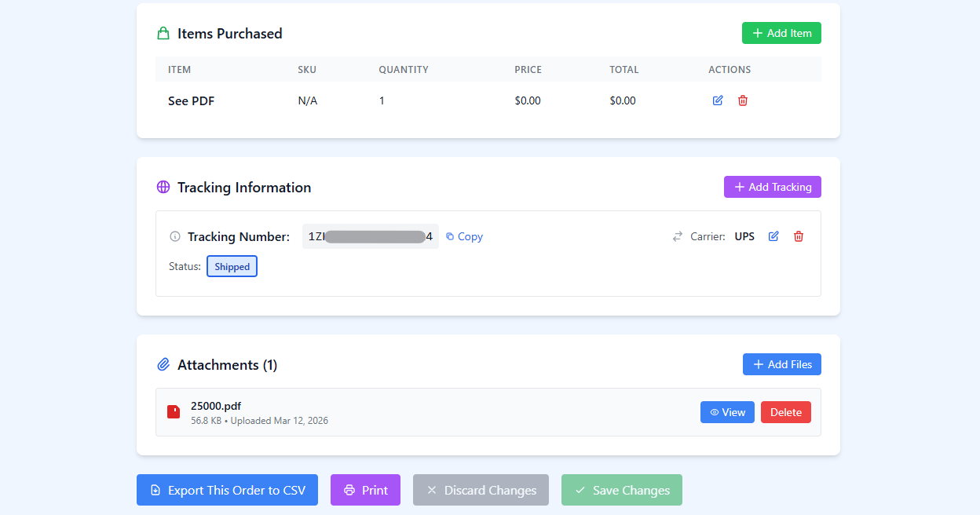Screen dimensions: 980x515
Task: View the 25000.pdf attachment
Action: 727,411
